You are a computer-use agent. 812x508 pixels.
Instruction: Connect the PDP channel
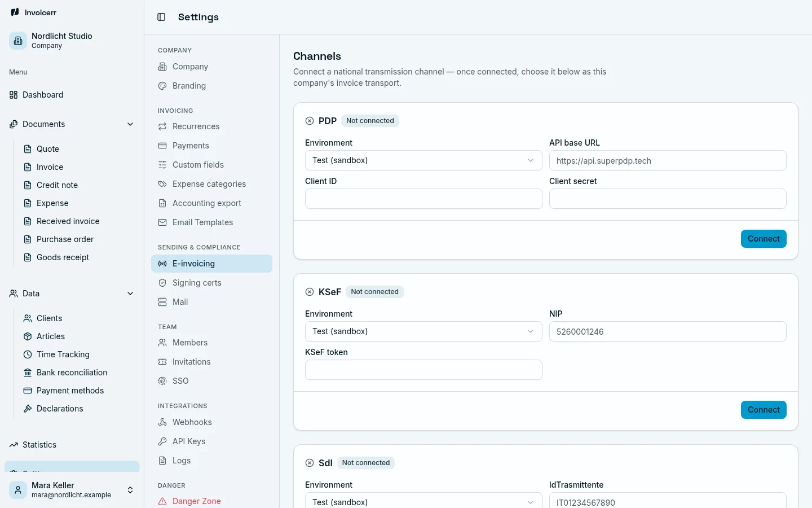coord(764,239)
